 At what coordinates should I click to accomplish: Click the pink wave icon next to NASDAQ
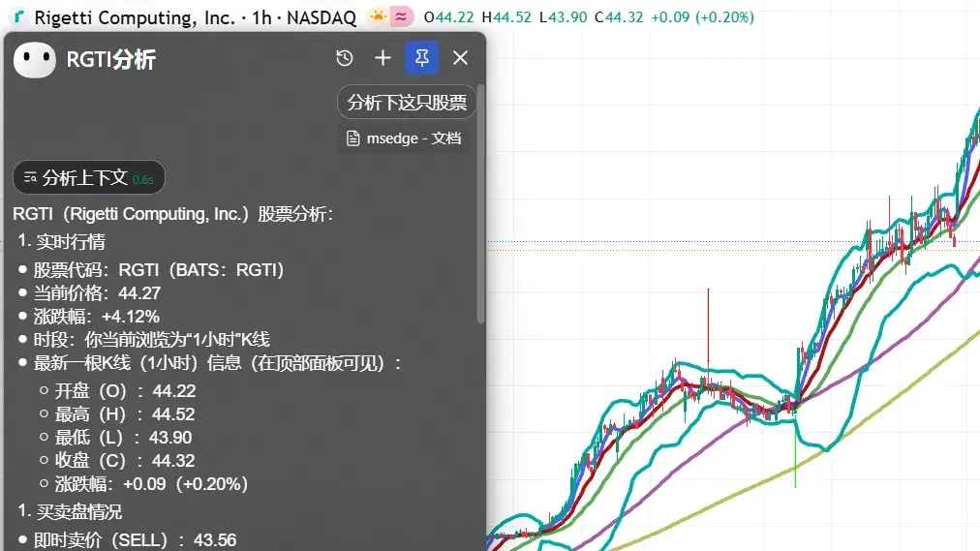402,17
